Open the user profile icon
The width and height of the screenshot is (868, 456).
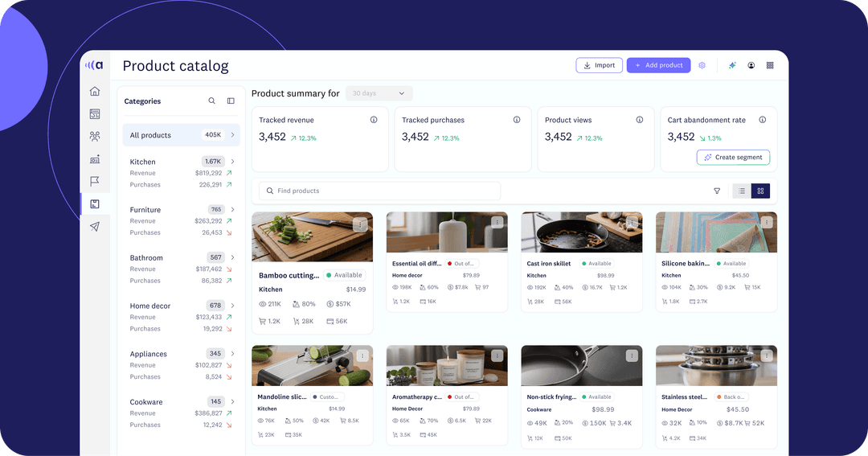[751, 65]
